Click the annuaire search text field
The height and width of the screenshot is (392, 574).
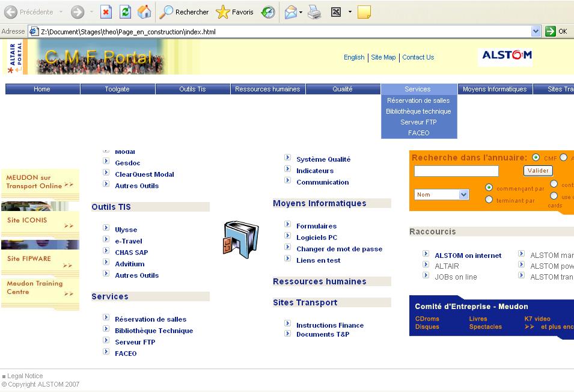[456, 171]
